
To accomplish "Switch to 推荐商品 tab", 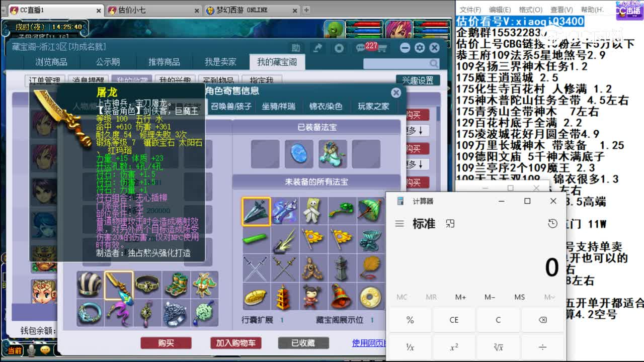I will (x=164, y=62).
